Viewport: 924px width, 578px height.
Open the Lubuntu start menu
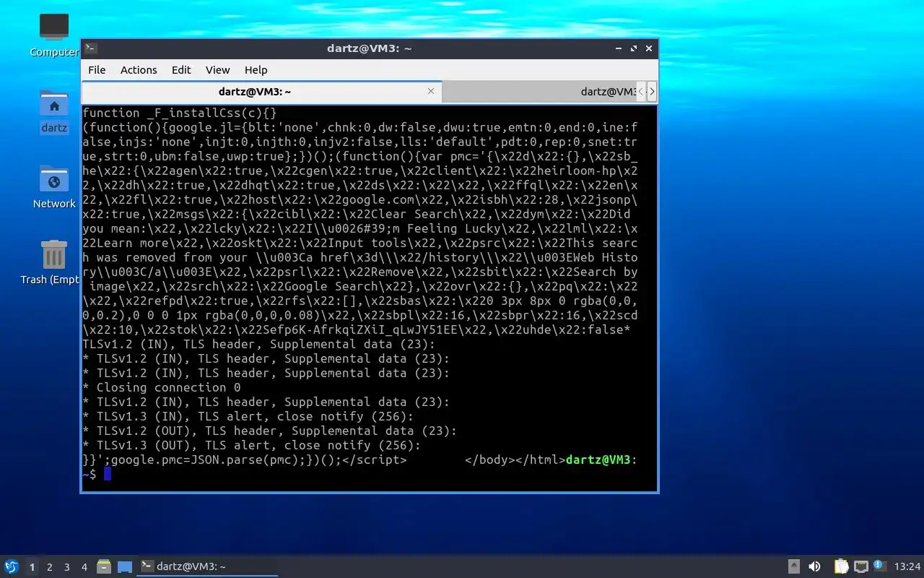[x=12, y=566]
